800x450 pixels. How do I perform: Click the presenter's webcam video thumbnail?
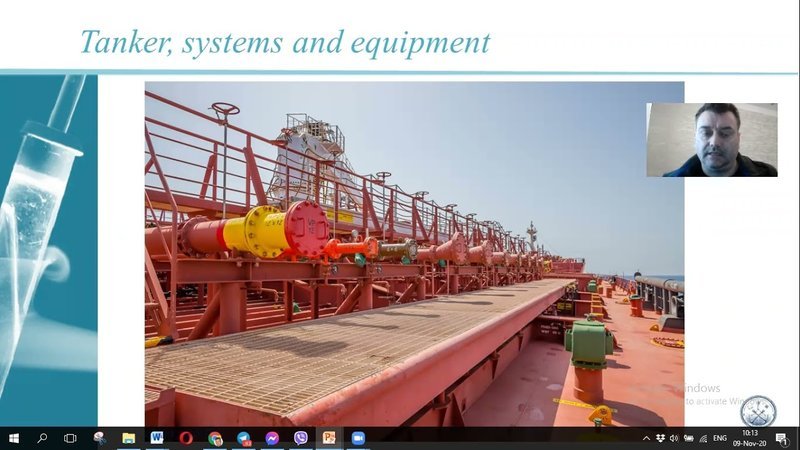[712, 140]
